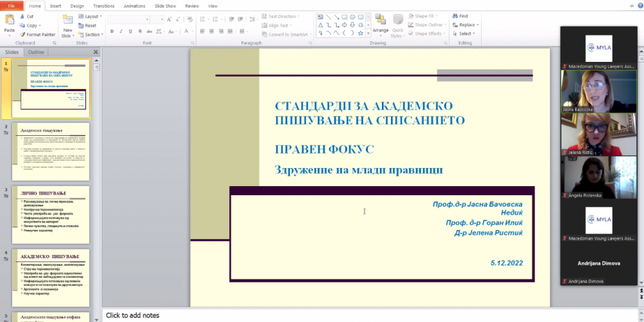The width and height of the screenshot is (644, 322).
Task: Expand the Layout dropdown
Action: (93, 16)
